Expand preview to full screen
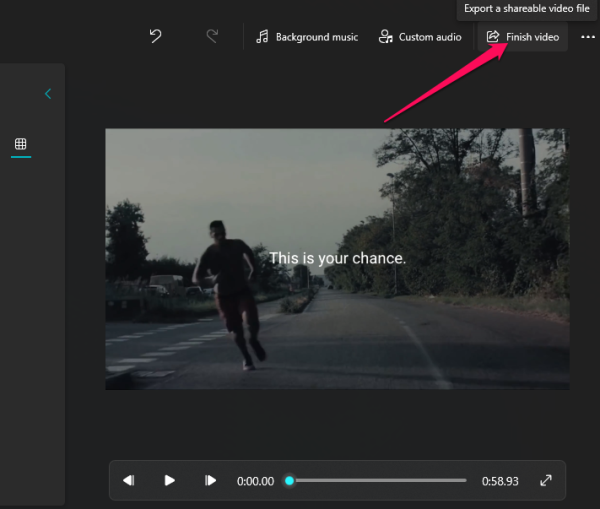This screenshot has height=509, width=600. (x=546, y=480)
